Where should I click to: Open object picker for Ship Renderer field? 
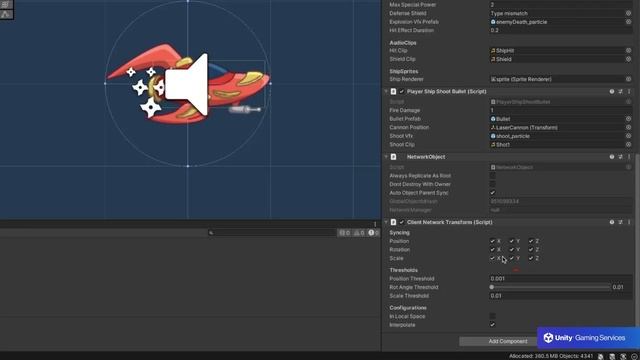(628, 79)
